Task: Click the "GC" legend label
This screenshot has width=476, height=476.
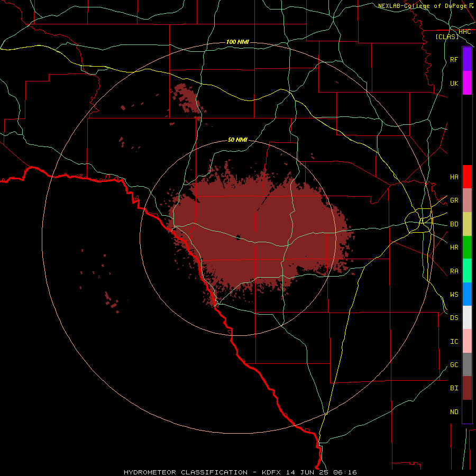Action: tap(454, 365)
